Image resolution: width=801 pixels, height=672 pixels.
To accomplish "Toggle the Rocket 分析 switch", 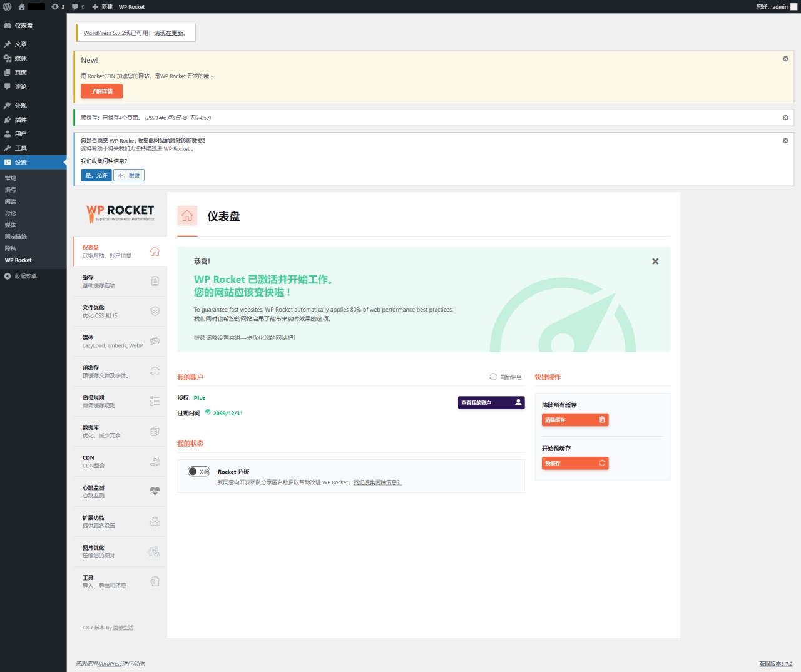I will (199, 472).
